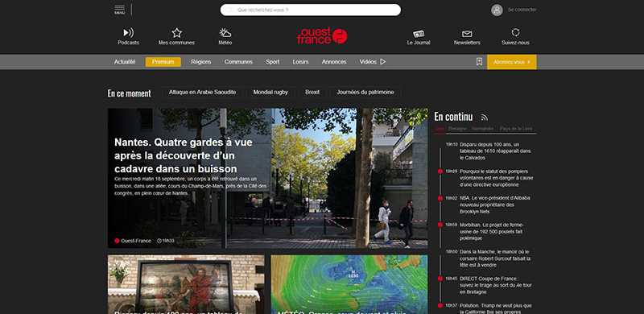The height and width of the screenshot is (314, 644).
Task: Click the red timeline dot at 19h09
Action: (x=440, y=171)
